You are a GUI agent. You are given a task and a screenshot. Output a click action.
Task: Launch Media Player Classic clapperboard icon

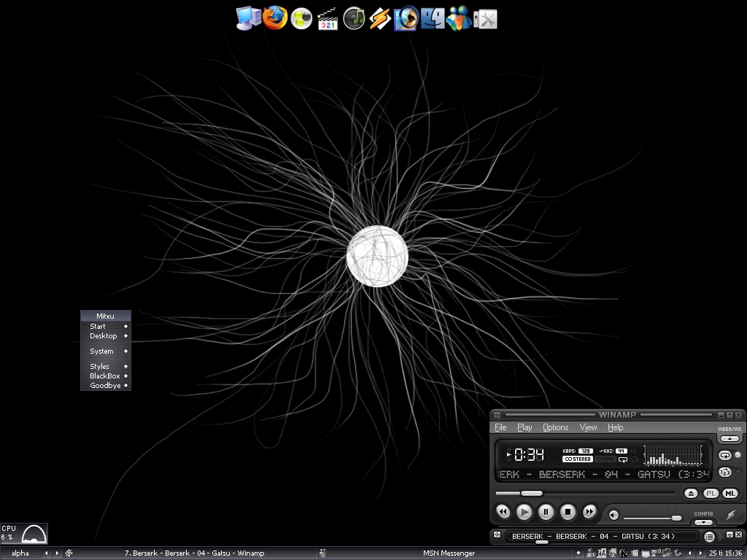[x=328, y=19]
